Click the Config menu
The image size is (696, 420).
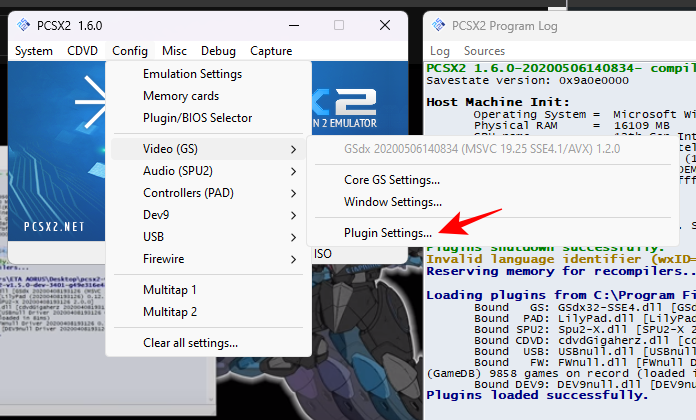(130, 51)
